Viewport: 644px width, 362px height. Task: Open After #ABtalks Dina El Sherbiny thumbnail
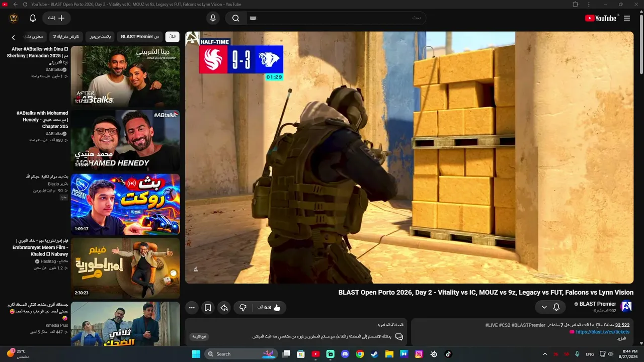(125, 76)
